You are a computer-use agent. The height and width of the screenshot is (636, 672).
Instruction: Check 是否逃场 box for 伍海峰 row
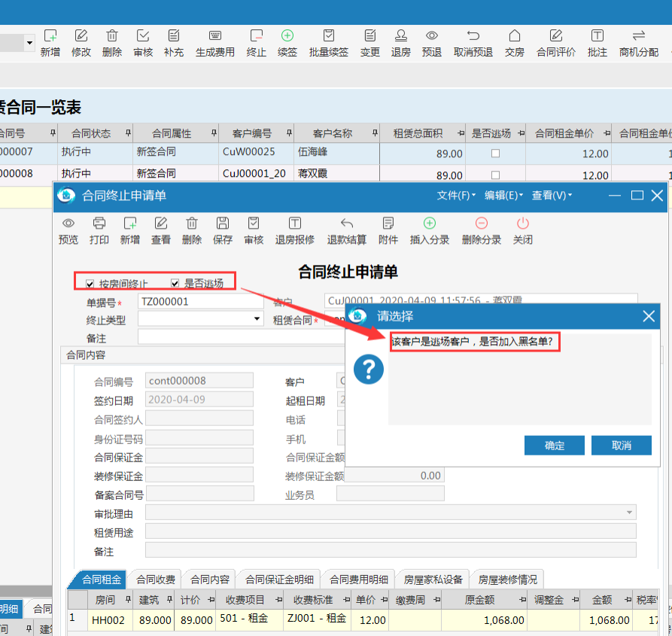point(495,153)
